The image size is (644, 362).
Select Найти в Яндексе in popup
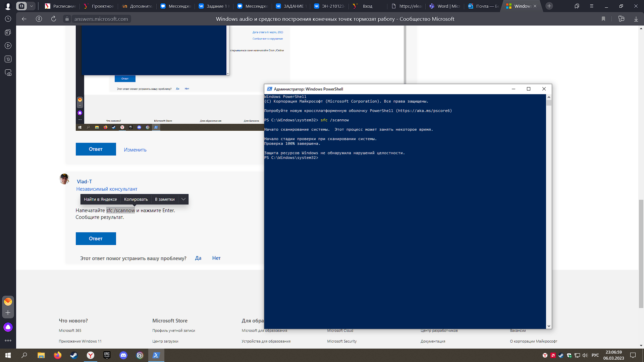(x=100, y=199)
